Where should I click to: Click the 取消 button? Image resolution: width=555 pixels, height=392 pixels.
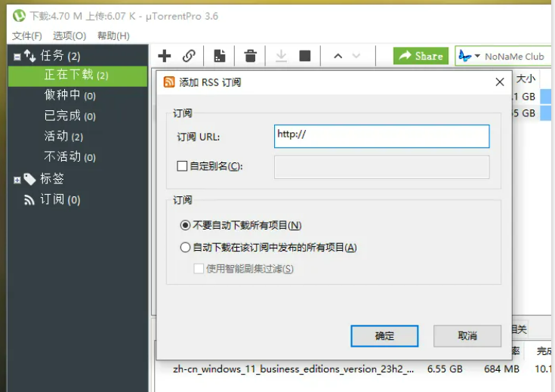(467, 336)
